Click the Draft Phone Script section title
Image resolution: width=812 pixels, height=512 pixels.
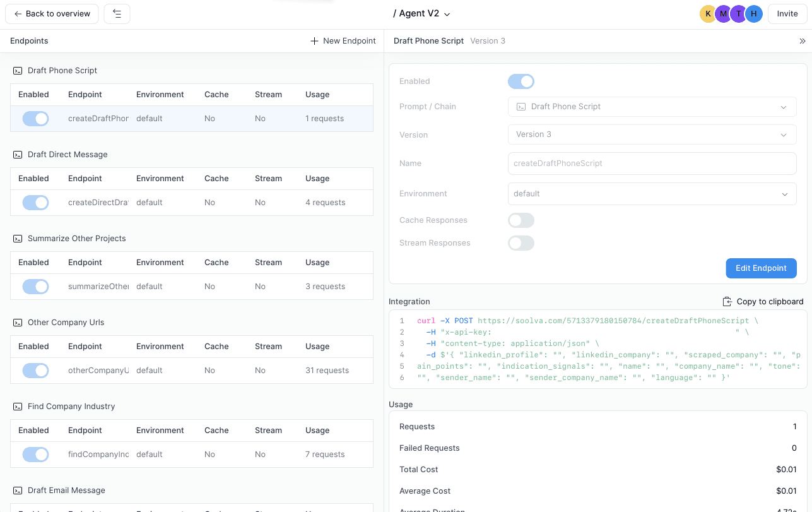point(62,71)
